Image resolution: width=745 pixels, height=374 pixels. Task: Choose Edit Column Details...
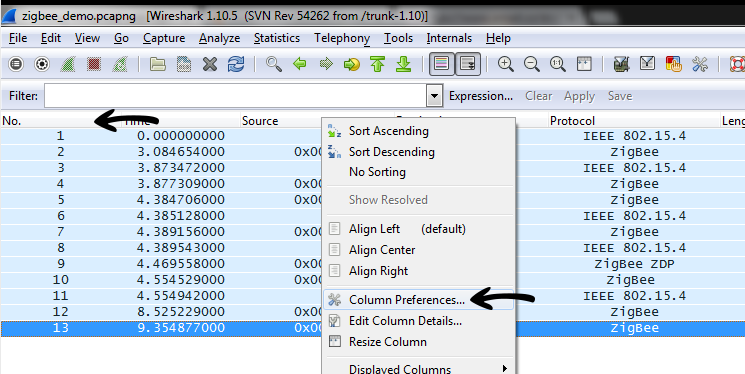[x=418, y=321]
